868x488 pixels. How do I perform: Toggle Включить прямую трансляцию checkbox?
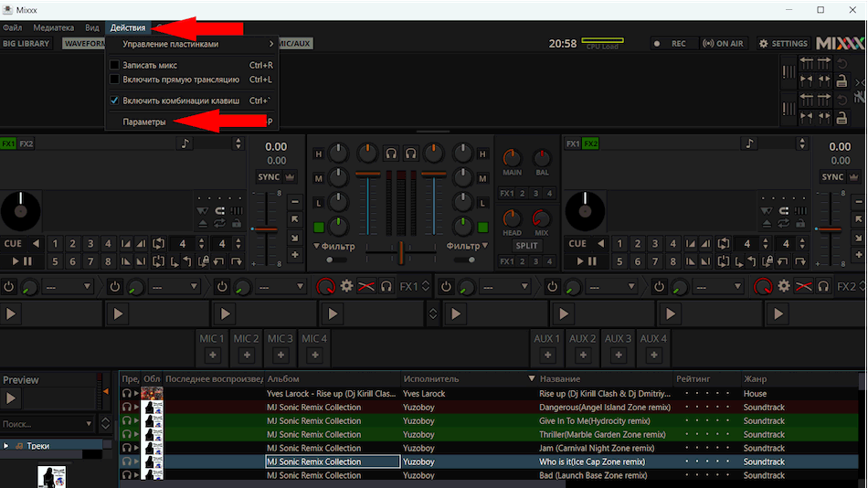[x=114, y=80]
